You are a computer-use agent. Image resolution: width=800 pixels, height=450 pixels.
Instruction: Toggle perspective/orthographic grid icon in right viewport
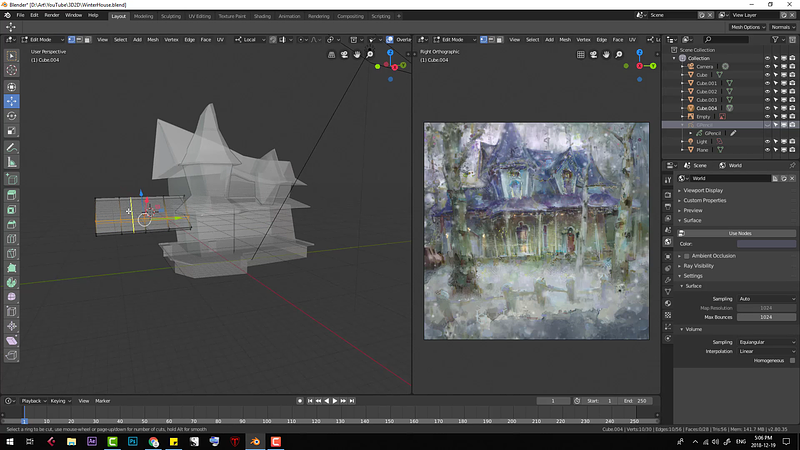(x=581, y=55)
